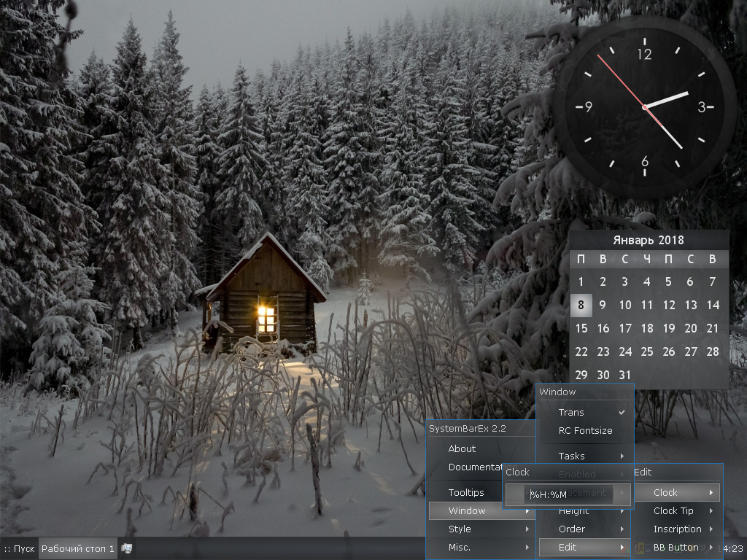The image size is (747, 560).
Task: Select day 24 in the calendar
Action: coord(625,351)
